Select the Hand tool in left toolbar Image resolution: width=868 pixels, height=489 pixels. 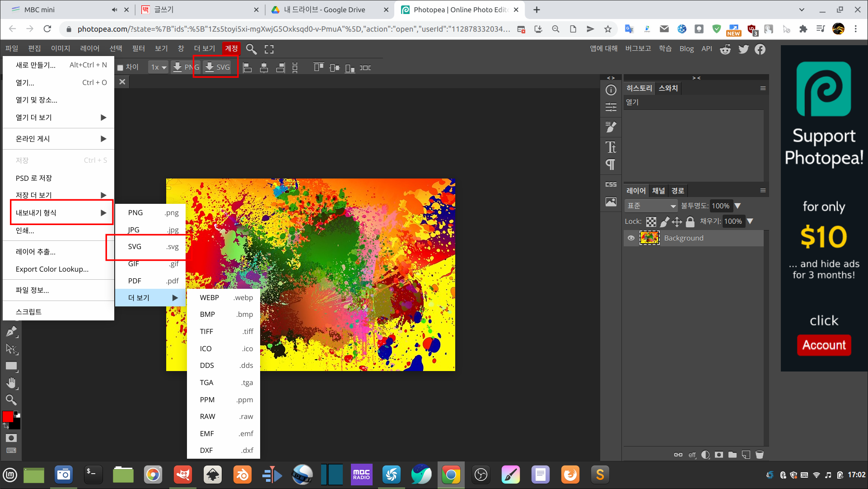point(11,383)
